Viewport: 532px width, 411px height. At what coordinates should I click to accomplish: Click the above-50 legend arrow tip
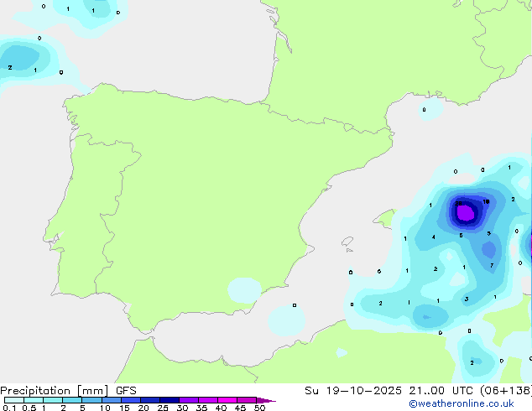(x=266, y=400)
